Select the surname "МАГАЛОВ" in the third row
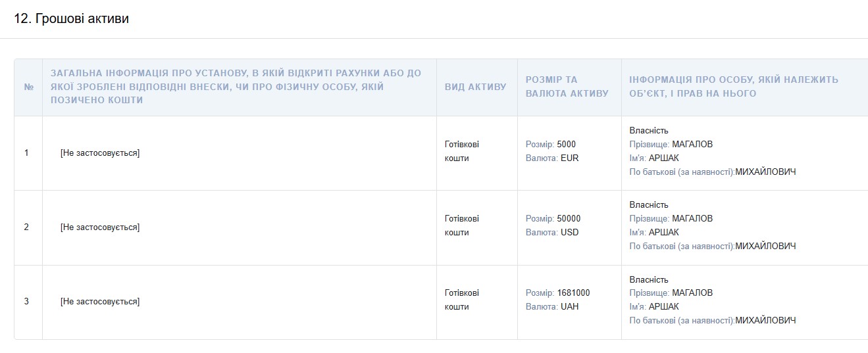 692,293
